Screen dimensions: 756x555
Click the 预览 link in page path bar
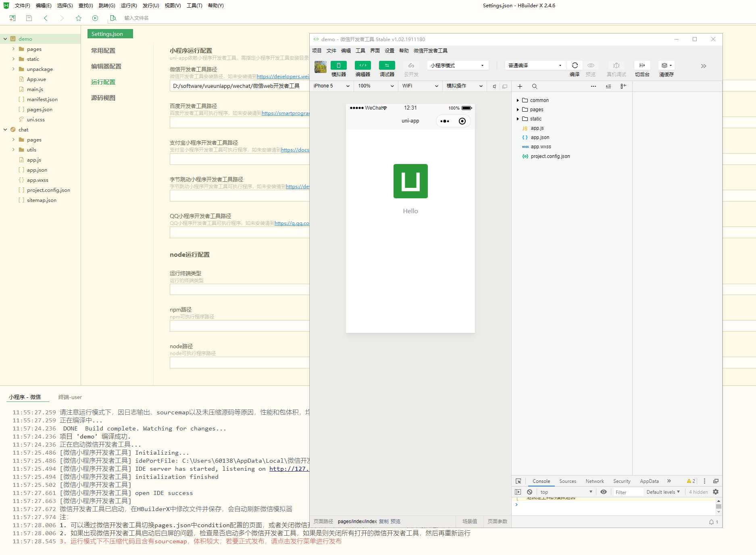pos(396,522)
